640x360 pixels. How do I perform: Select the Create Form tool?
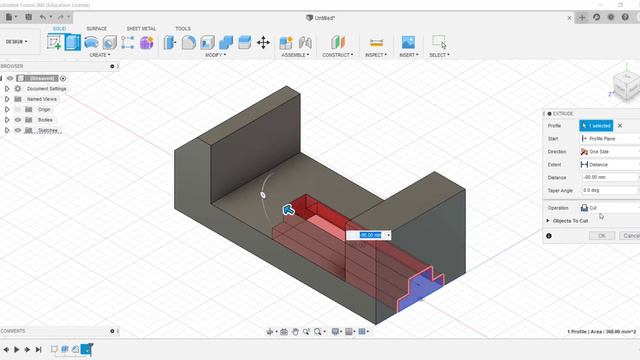click(x=147, y=42)
